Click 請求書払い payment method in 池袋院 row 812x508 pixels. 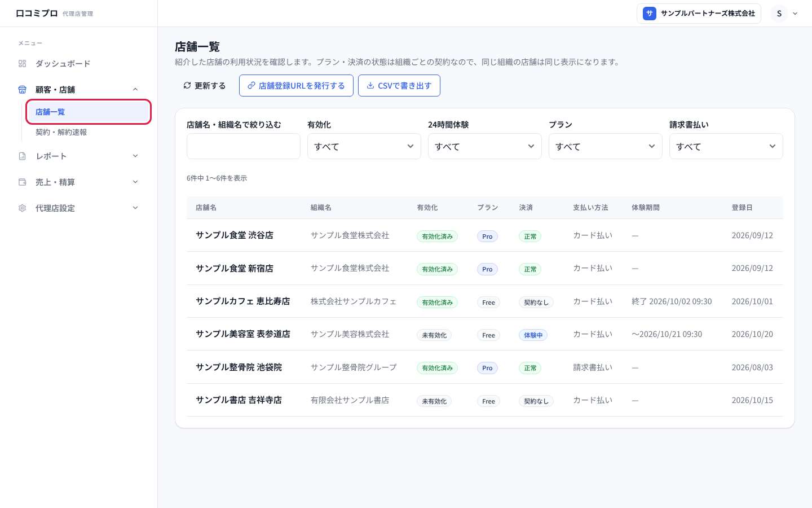coord(593,367)
